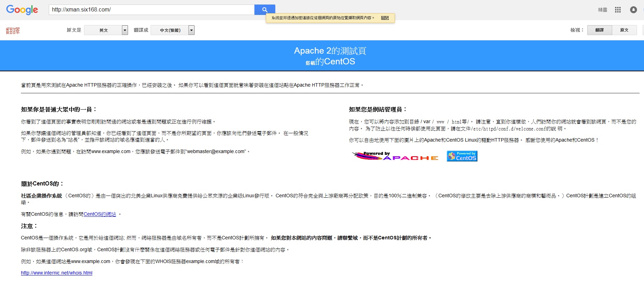This screenshot has width=644, height=286.
Task: Open the source language dropdown showing 英文
Action: pyautogui.click(x=103, y=30)
